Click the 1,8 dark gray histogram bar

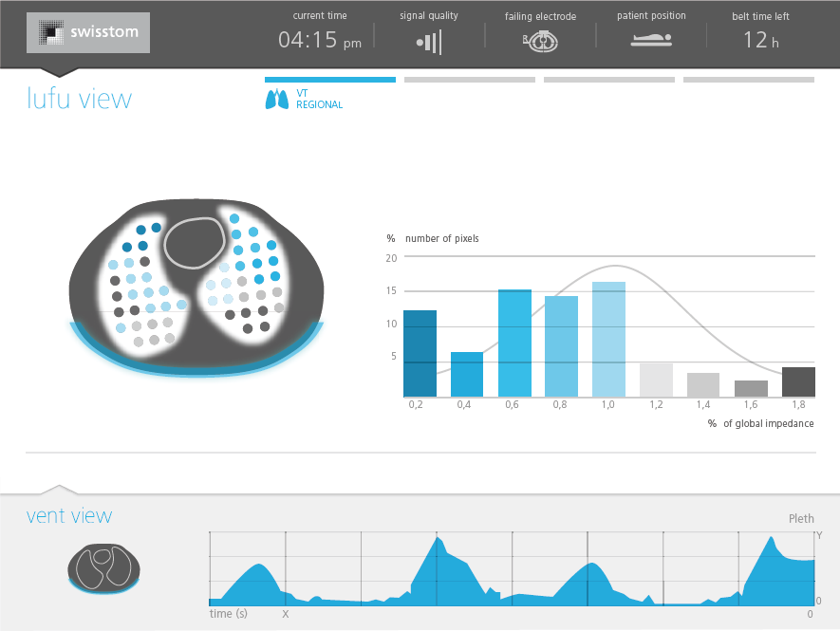tap(798, 381)
